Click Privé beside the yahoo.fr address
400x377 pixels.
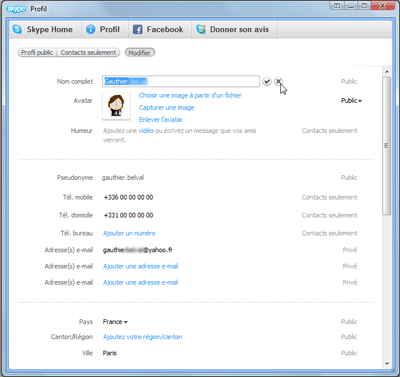coord(350,250)
